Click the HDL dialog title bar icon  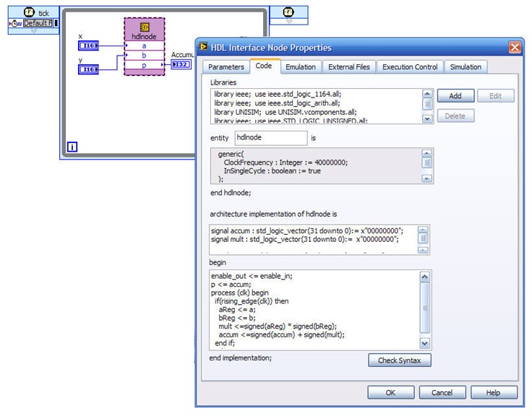[x=204, y=48]
